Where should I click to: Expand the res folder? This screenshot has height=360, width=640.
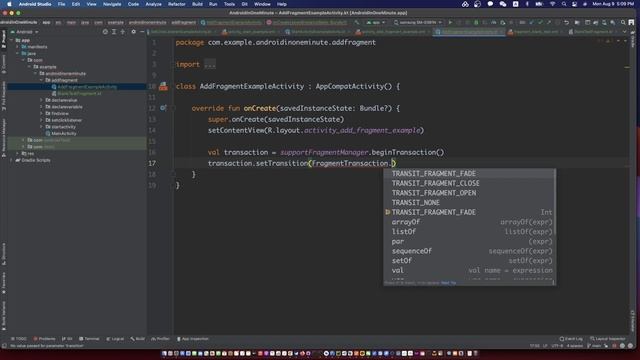coord(17,153)
